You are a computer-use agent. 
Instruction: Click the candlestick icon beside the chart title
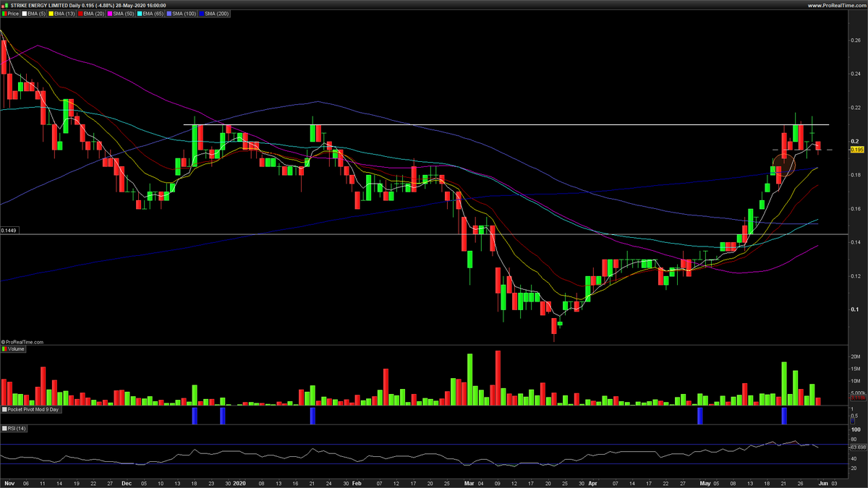[x=6, y=4]
